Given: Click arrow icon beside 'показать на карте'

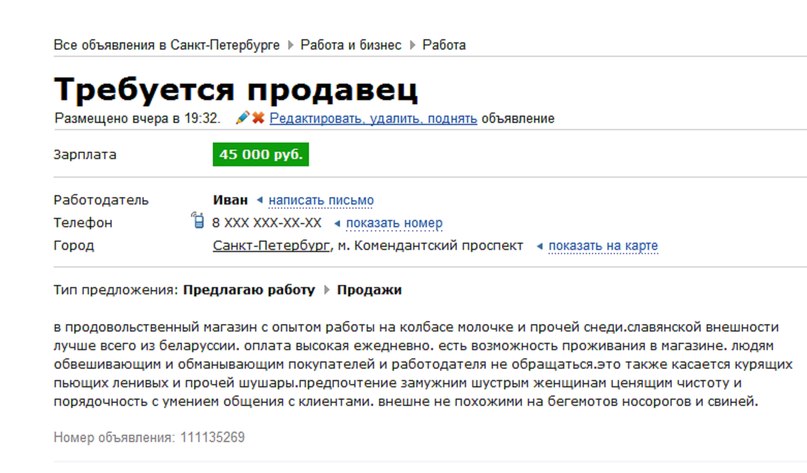Looking at the screenshot, I should (x=540, y=246).
